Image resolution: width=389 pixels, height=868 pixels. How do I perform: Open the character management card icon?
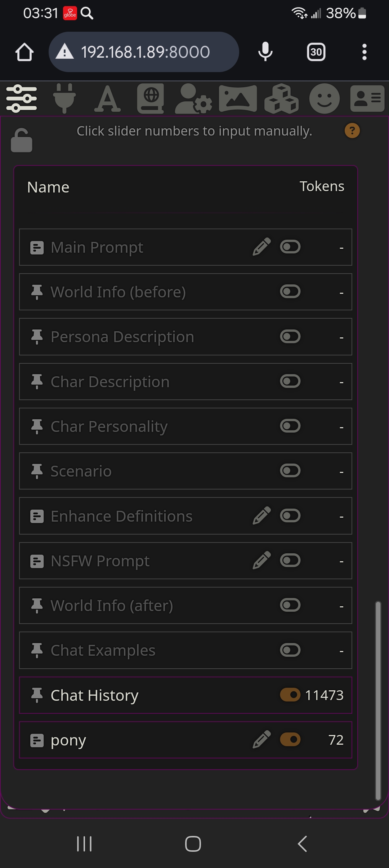[367, 98]
